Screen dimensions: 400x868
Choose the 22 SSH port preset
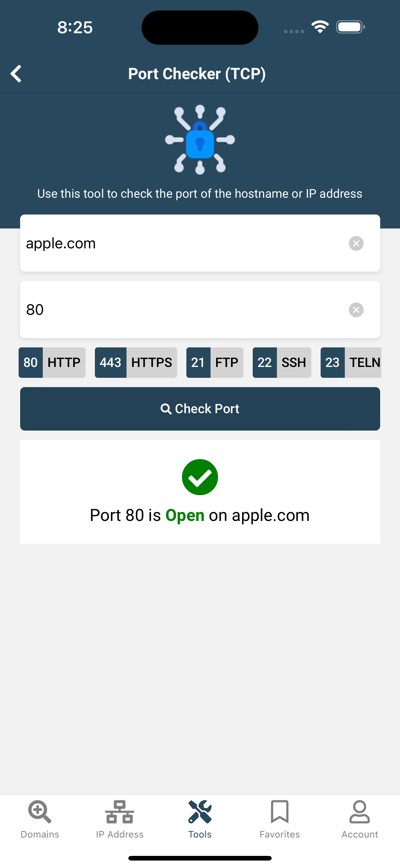282,363
